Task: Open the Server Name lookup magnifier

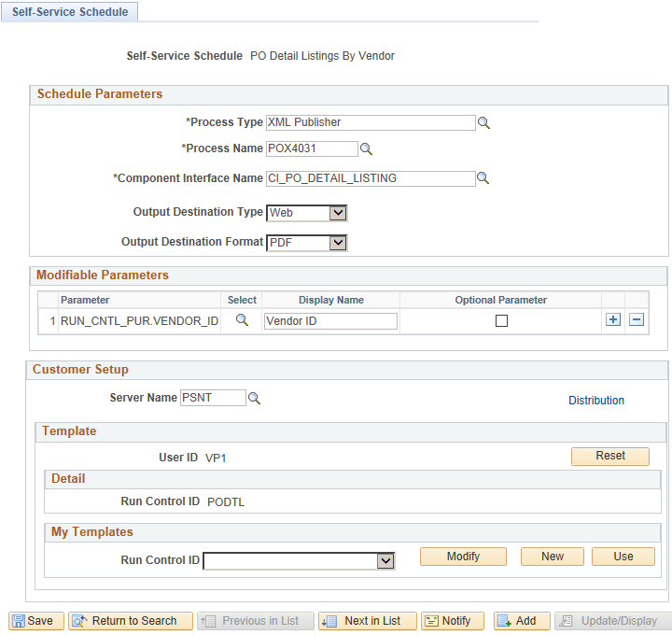Action: 254,398
